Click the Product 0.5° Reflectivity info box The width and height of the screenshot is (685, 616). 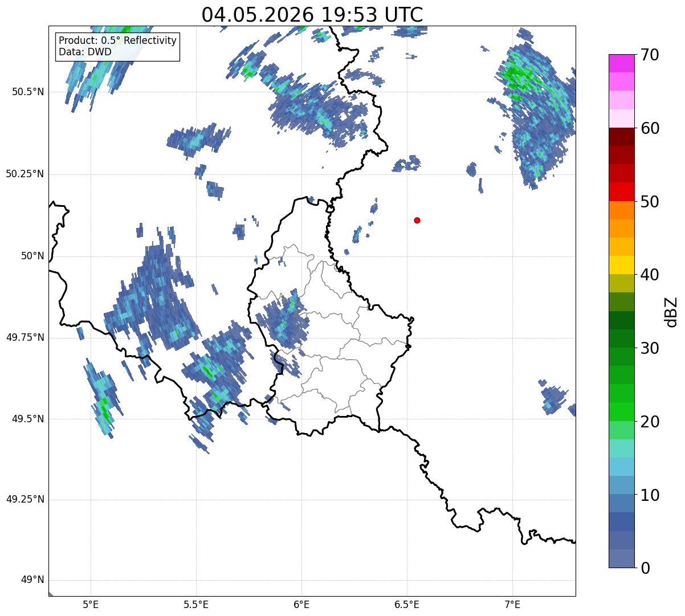tap(117, 46)
